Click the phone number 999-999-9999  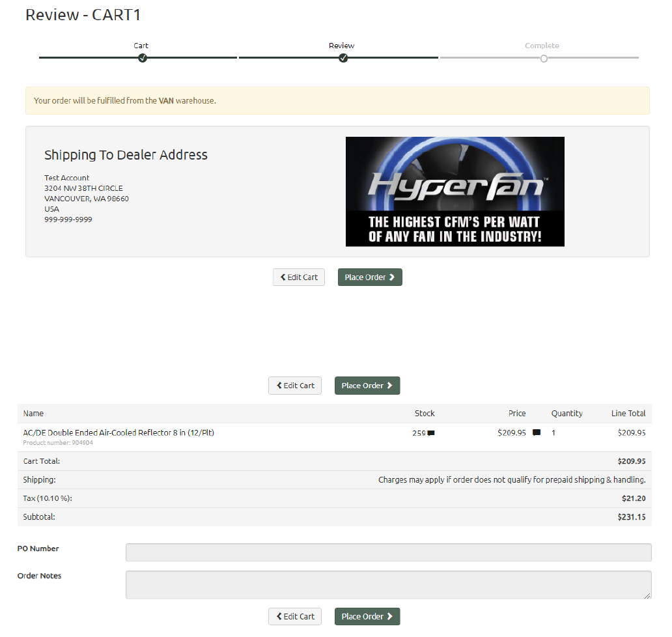tap(68, 219)
